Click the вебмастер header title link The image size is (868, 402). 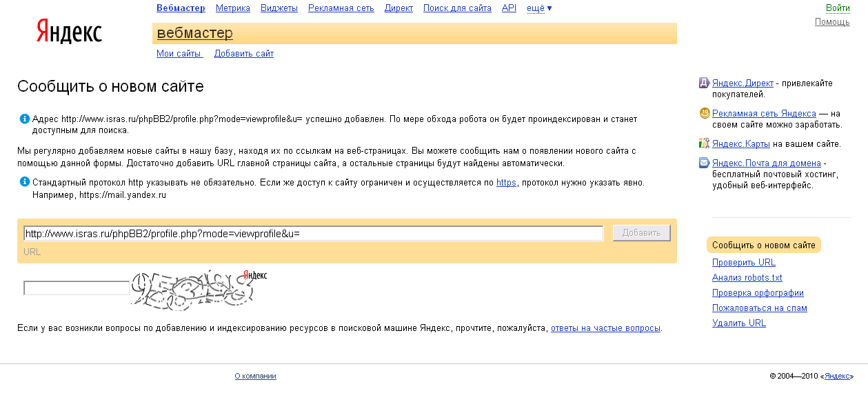coord(195,33)
